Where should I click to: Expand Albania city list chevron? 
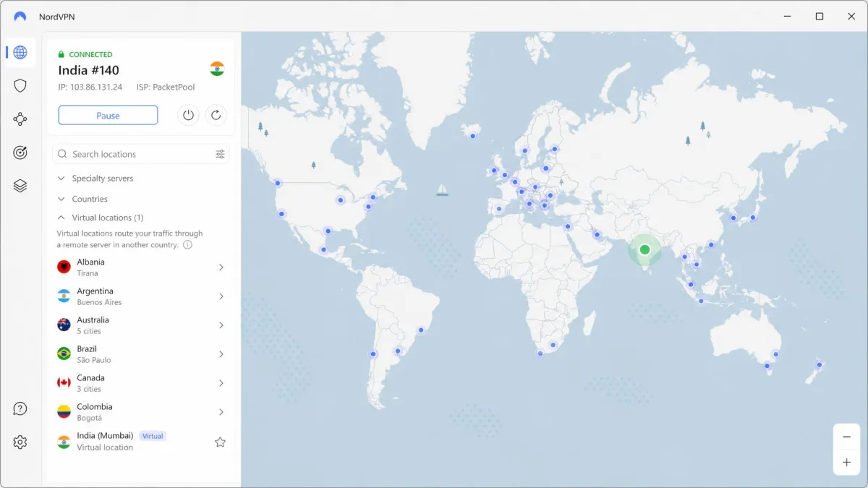221,267
